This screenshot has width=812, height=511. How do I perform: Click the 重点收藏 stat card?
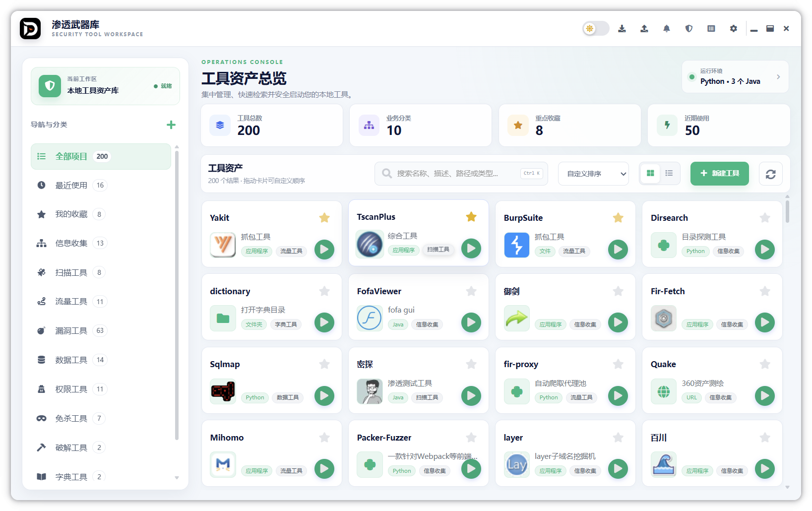click(x=569, y=125)
